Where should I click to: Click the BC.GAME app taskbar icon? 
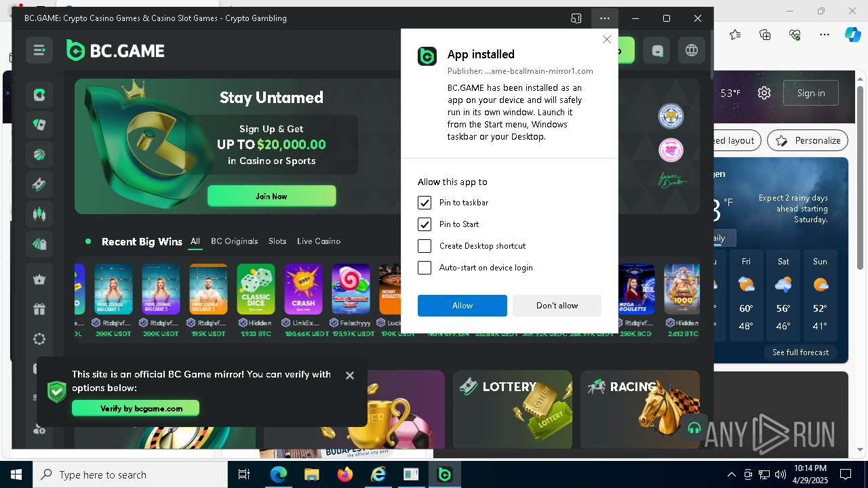(445, 474)
